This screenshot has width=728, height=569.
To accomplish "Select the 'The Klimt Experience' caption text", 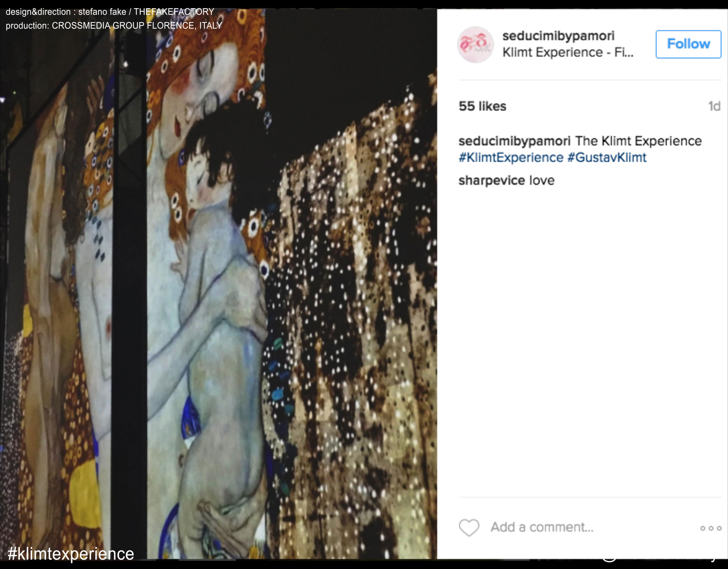I will click(x=638, y=141).
